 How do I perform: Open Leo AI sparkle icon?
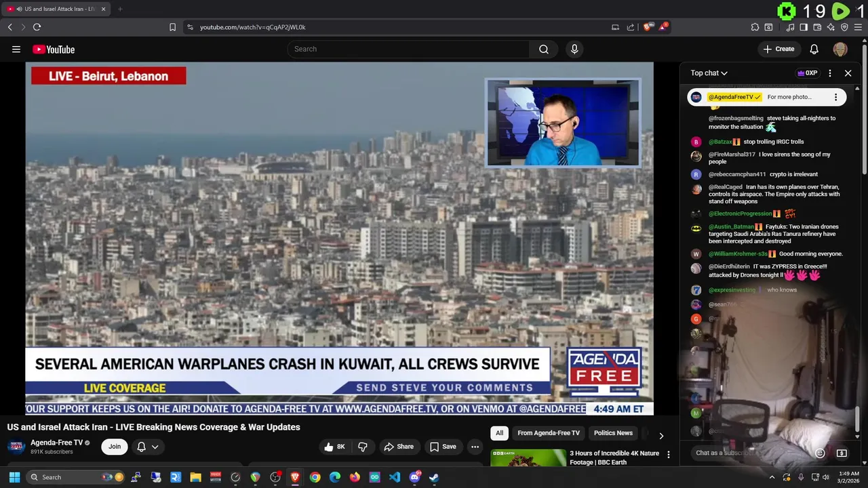coord(831,27)
